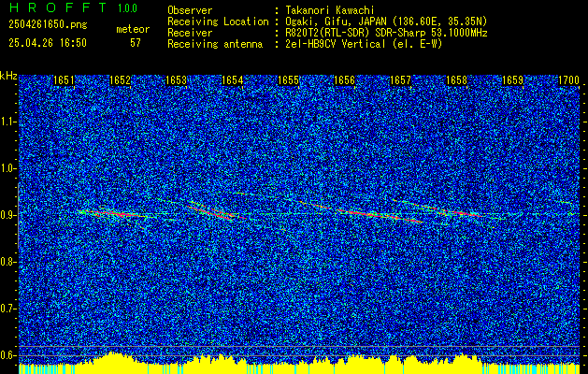Image resolution: width=588 pixels, height=374 pixels.
Task: Click the HROFFT title text
Action: (x=57, y=7)
